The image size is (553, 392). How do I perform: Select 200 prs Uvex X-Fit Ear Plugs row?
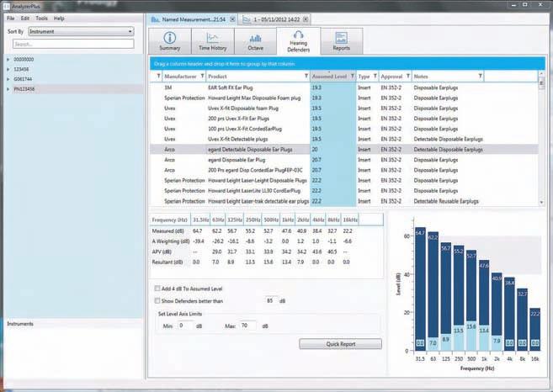click(x=344, y=119)
